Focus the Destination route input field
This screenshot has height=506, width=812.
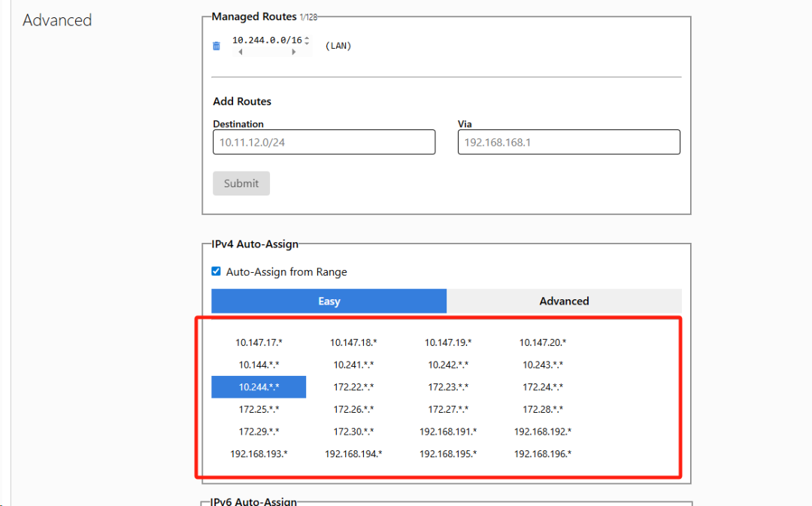click(324, 142)
